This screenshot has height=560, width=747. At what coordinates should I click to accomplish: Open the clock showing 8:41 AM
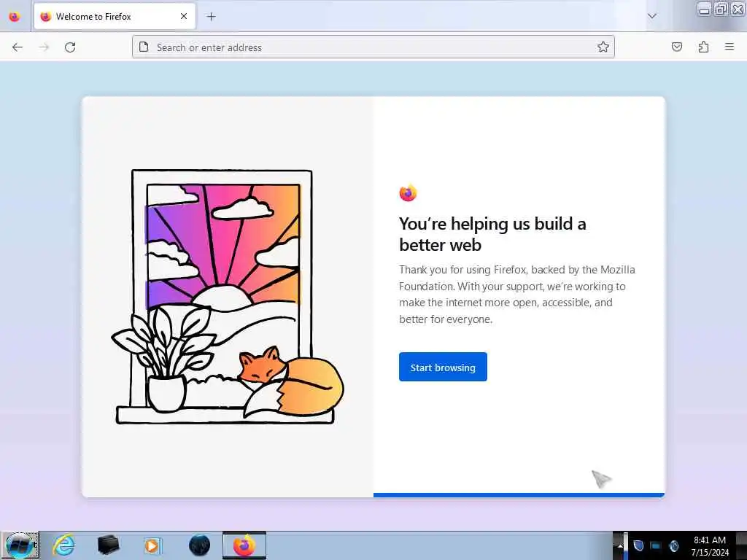pyautogui.click(x=710, y=546)
